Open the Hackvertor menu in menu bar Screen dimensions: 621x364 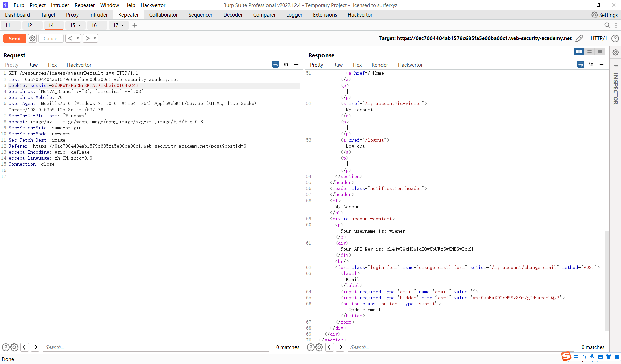[x=153, y=5]
